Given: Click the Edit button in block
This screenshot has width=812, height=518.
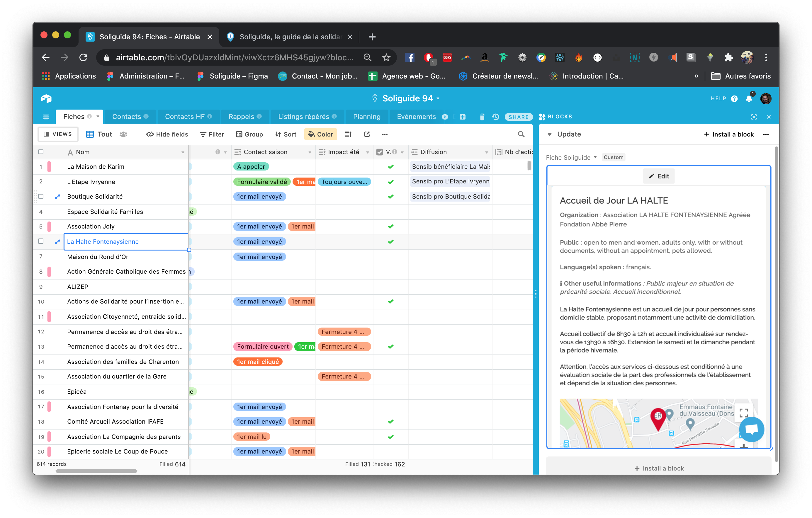Looking at the screenshot, I should [659, 176].
